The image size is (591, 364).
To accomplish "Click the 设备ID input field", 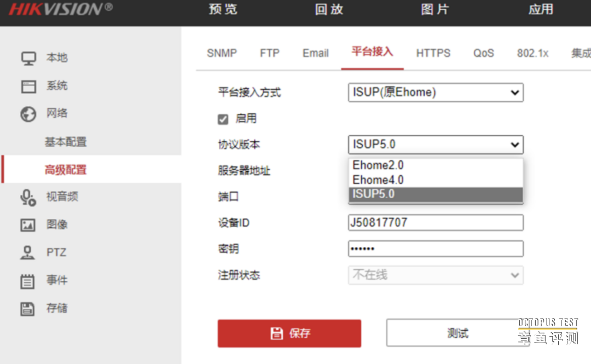I will click(x=436, y=222).
